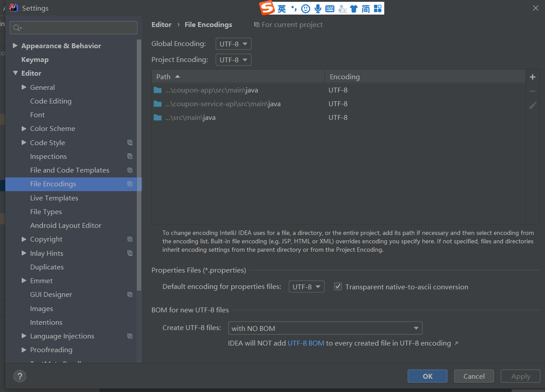545x392 pixels.
Task: Click project-level icon next to Language Injections
Action: pos(130,336)
